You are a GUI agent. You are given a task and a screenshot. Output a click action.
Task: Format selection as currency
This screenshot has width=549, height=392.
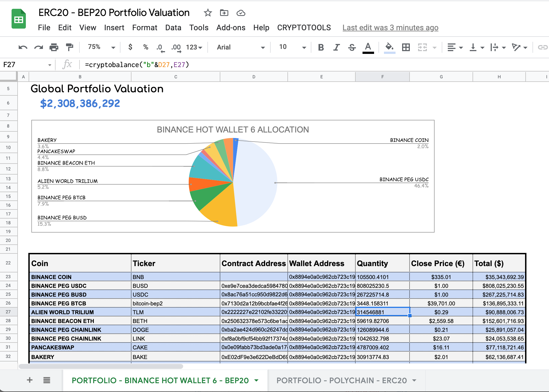click(x=130, y=47)
